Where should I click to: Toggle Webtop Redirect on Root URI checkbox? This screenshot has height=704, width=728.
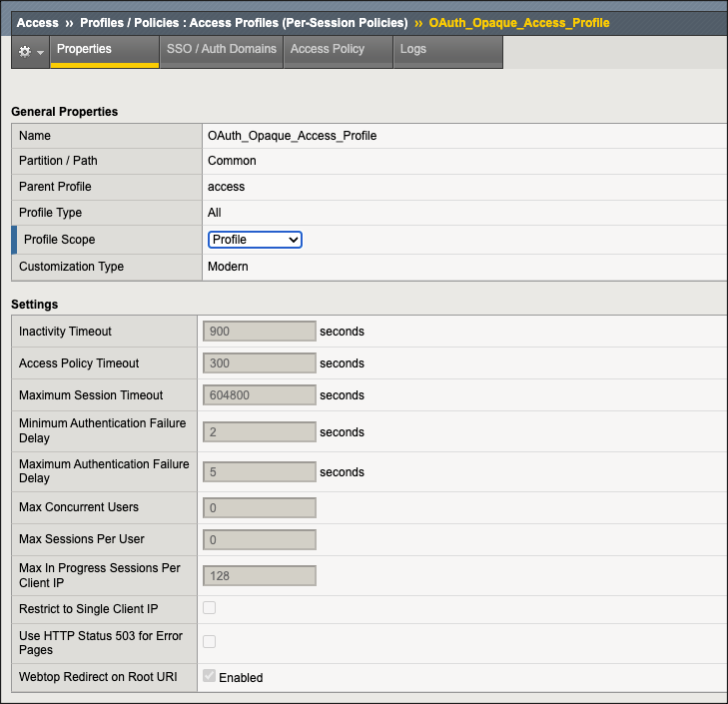point(210,676)
